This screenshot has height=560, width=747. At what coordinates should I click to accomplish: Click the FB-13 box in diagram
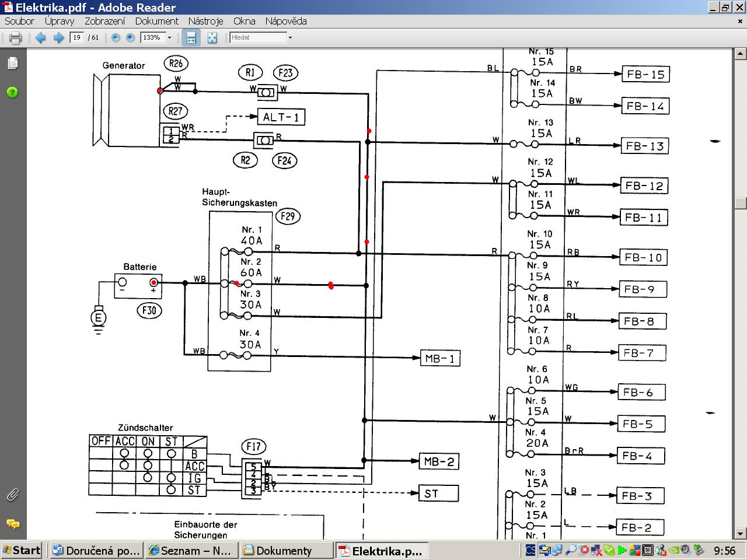point(644,146)
